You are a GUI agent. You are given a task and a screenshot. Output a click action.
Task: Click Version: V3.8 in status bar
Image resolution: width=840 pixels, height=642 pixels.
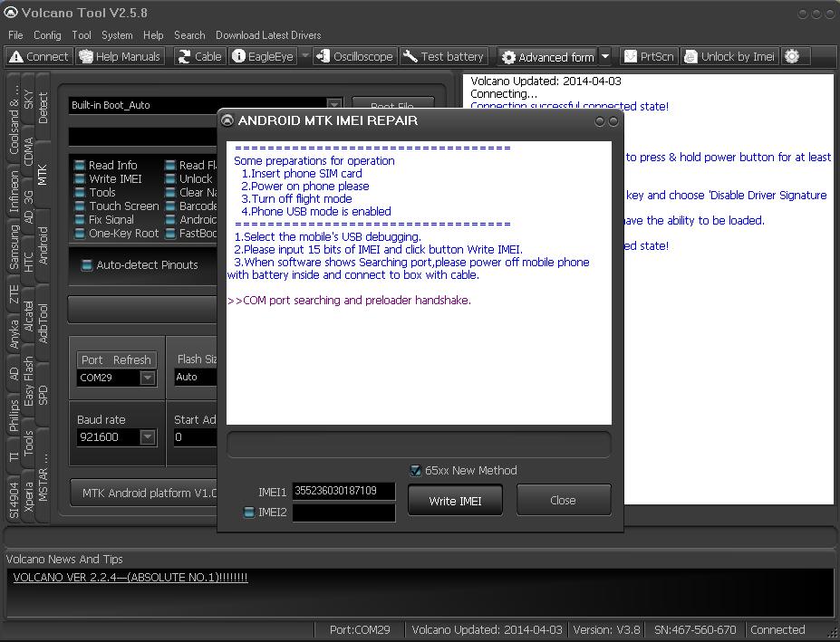click(606, 629)
